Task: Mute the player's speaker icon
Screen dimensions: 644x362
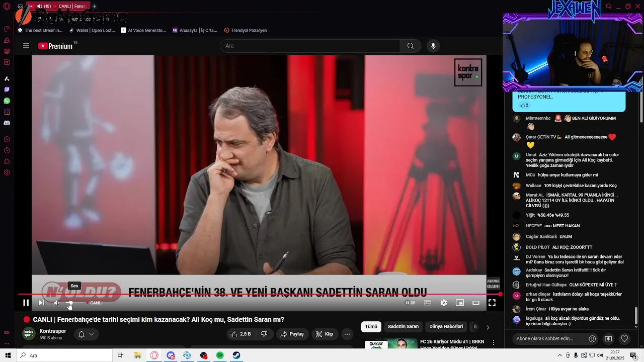Action: click(57, 303)
